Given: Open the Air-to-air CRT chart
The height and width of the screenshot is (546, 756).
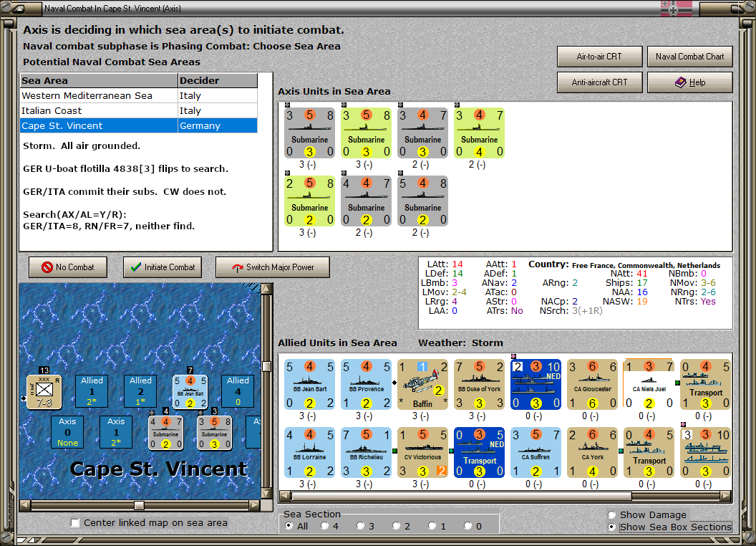Looking at the screenshot, I should point(599,57).
